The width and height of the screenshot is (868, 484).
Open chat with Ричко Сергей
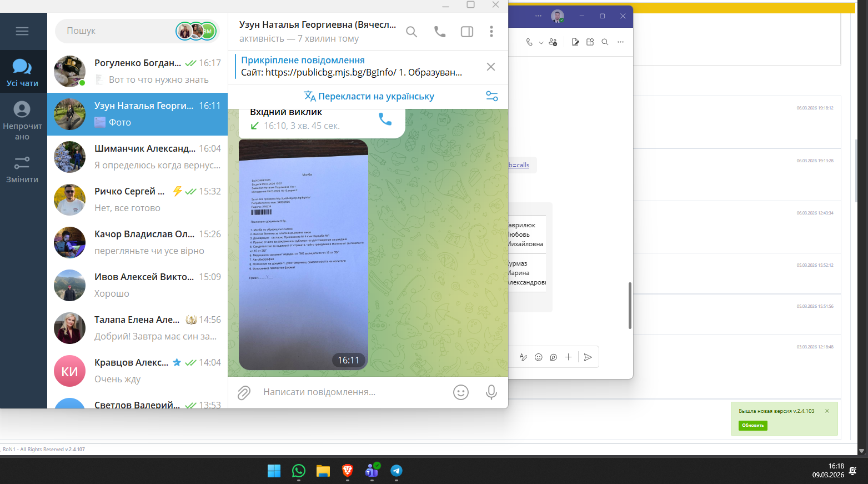click(138, 199)
